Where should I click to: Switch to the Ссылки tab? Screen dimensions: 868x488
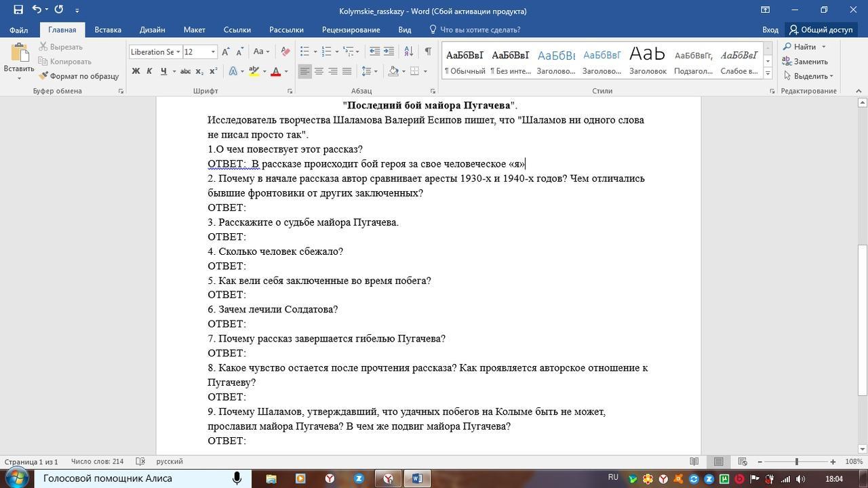click(237, 30)
